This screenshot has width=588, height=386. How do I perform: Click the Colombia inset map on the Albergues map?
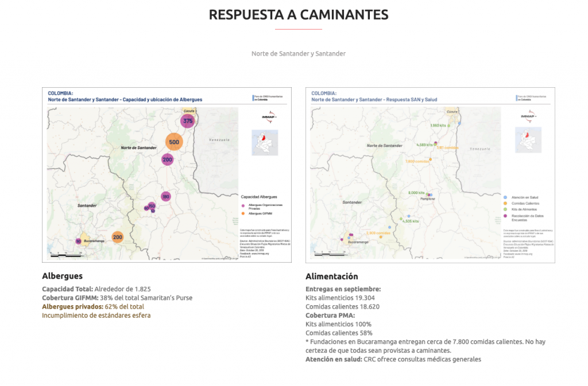pyautogui.click(x=265, y=142)
